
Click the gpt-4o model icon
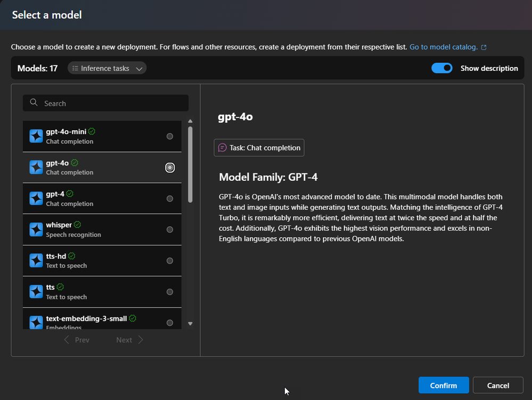pos(36,168)
